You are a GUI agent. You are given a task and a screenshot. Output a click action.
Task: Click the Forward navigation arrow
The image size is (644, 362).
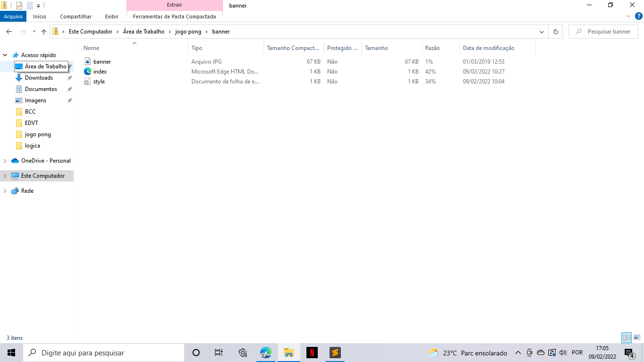[x=23, y=32]
